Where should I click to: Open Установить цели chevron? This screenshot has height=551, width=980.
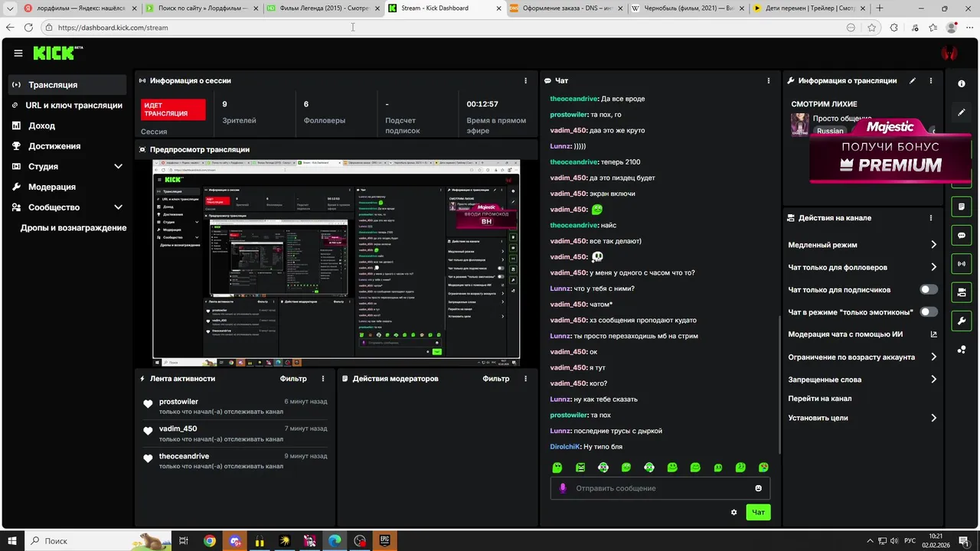[x=933, y=418]
